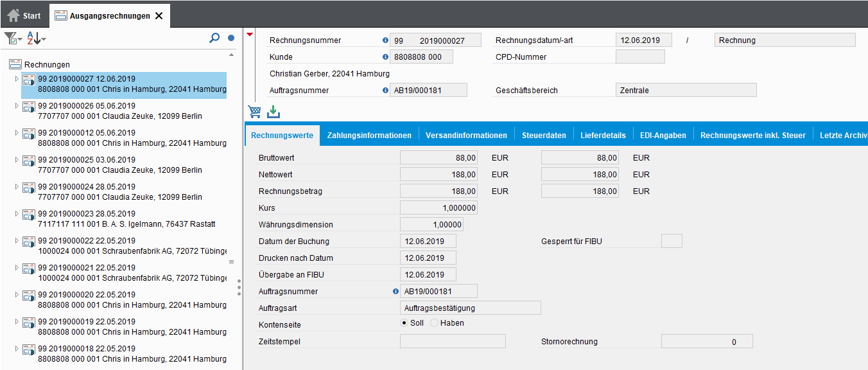Image resolution: width=868 pixels, height=370 pixels.
Task: Open the EDI-Angaben tab
Action: [663, 136]
